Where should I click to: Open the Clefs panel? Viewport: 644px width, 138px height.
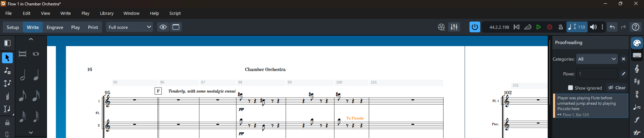point(637,69)
